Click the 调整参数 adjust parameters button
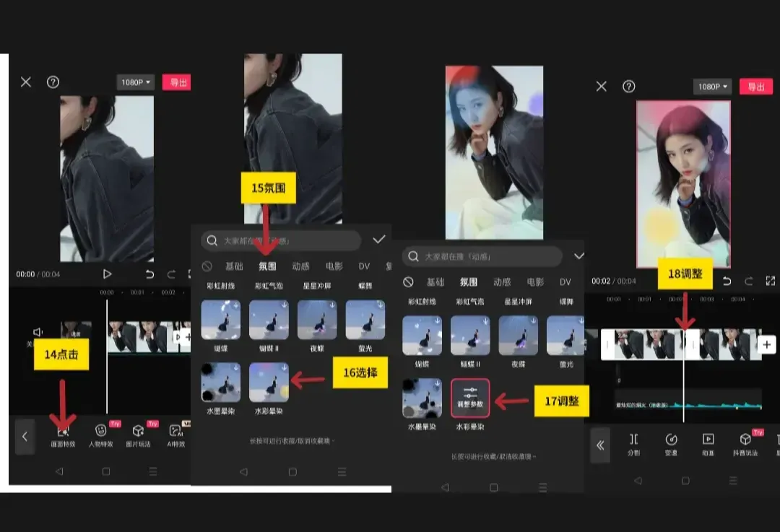The width and height of the screenshot is (780, 532). pos(470,398)
